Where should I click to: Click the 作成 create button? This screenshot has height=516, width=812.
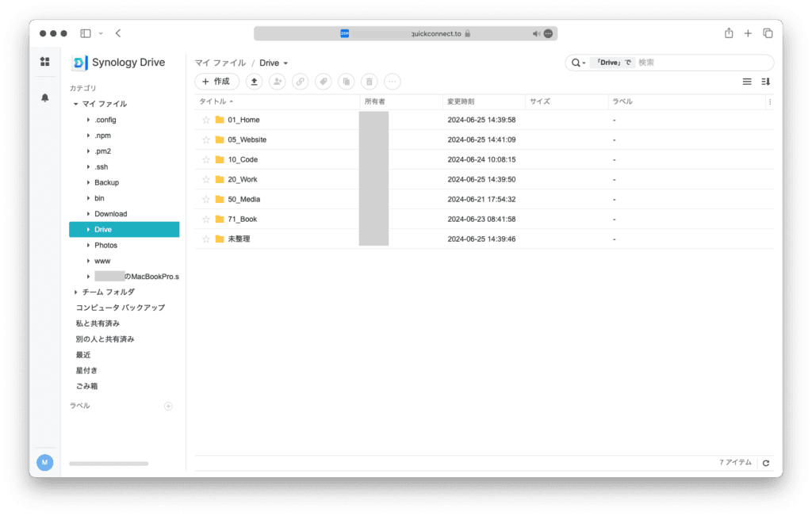coord(216,81)
